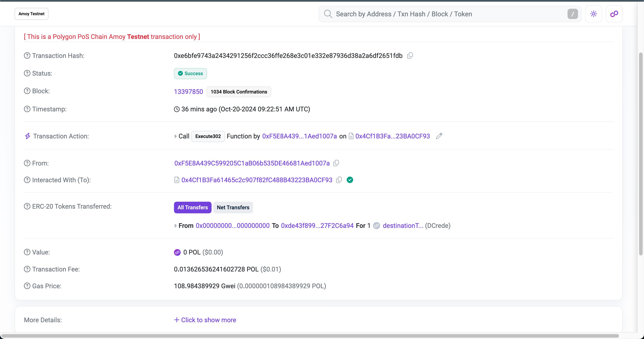Click the 1034 Block Confirmations badge
Image resolution: width=644 pixels, height=339 pixels.
(x=239, y=92)
